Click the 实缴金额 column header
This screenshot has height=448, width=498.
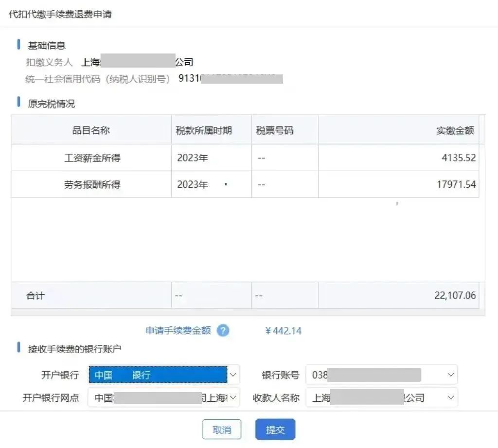pyautogui.click(x=455, y=130)
